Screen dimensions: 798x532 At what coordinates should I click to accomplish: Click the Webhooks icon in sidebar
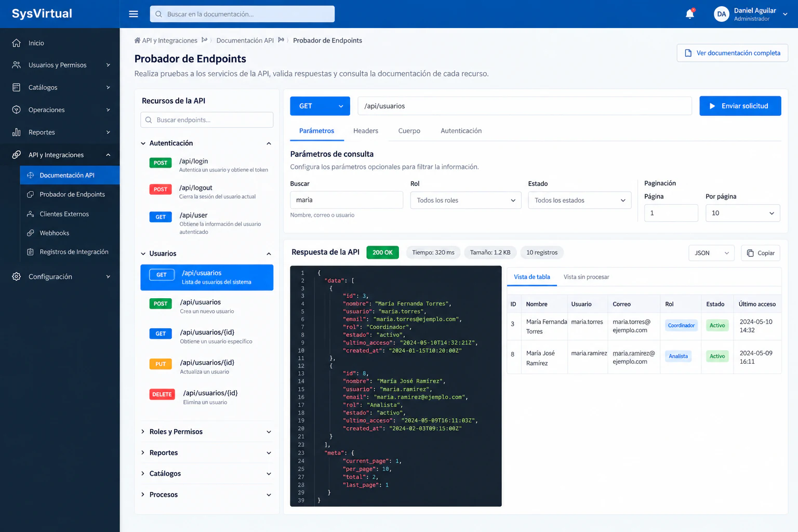[31, 233]
